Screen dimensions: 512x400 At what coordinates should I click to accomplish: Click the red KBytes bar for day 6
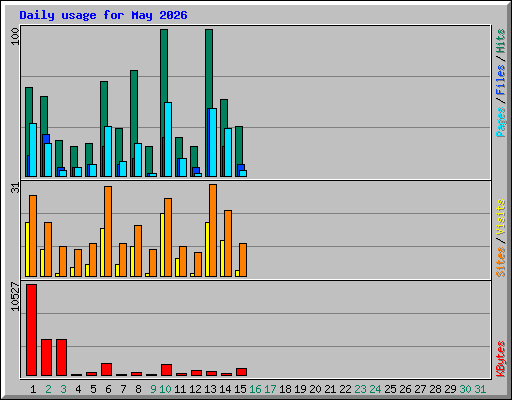106,369
